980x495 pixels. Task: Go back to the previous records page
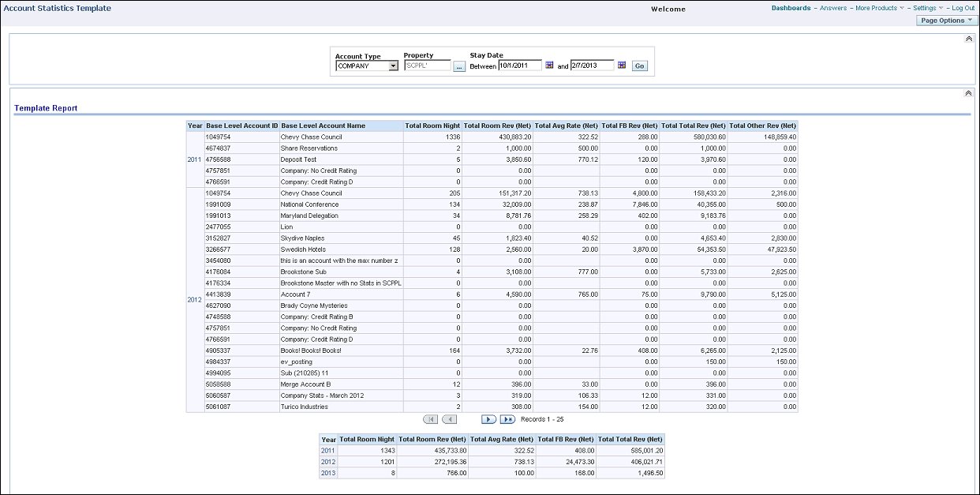point(450,418)
